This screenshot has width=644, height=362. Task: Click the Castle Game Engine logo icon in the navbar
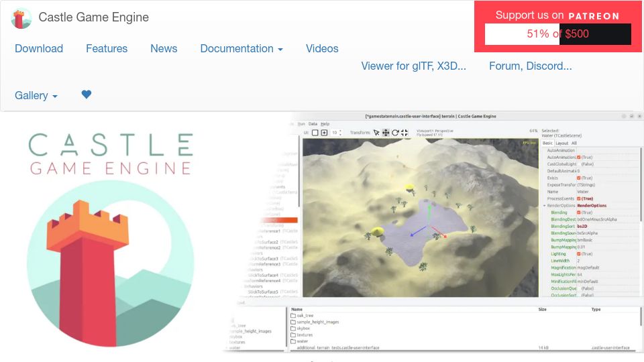pyautogui.click(x=21, y=19)
